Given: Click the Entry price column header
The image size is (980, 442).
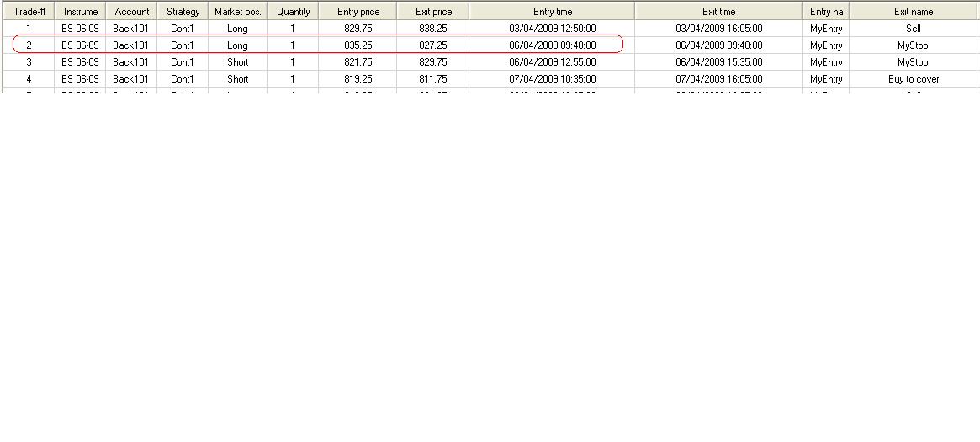Looking at the screenshot, I should click(x=358, y=12).
